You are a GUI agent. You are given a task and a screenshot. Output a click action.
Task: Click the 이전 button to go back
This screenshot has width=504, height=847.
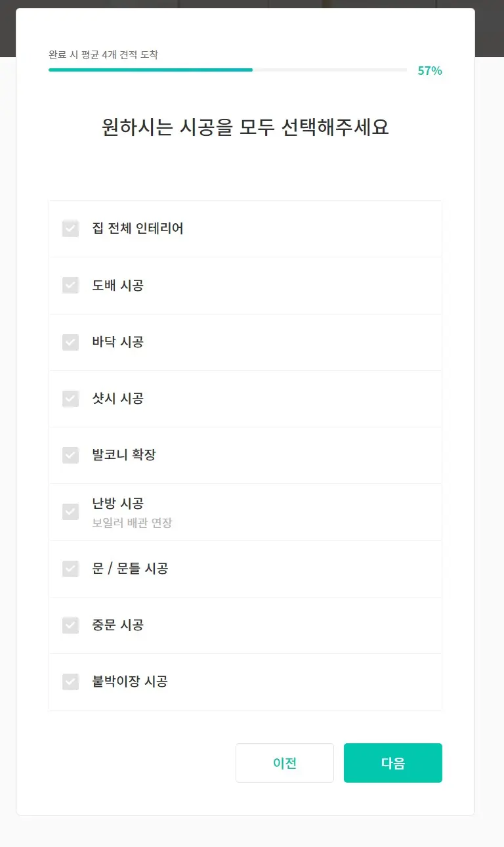[x=285, y=762]
